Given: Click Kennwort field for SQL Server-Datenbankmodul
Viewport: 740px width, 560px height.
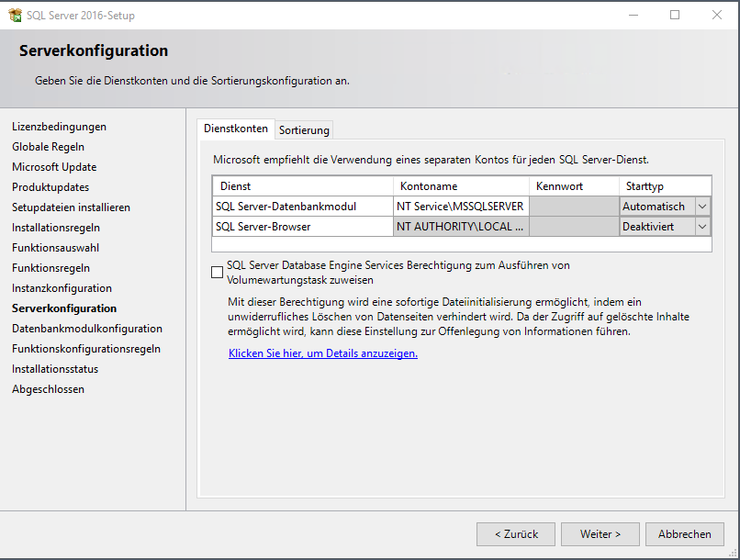Looking at the screenshot, I should tap(574, 207).
